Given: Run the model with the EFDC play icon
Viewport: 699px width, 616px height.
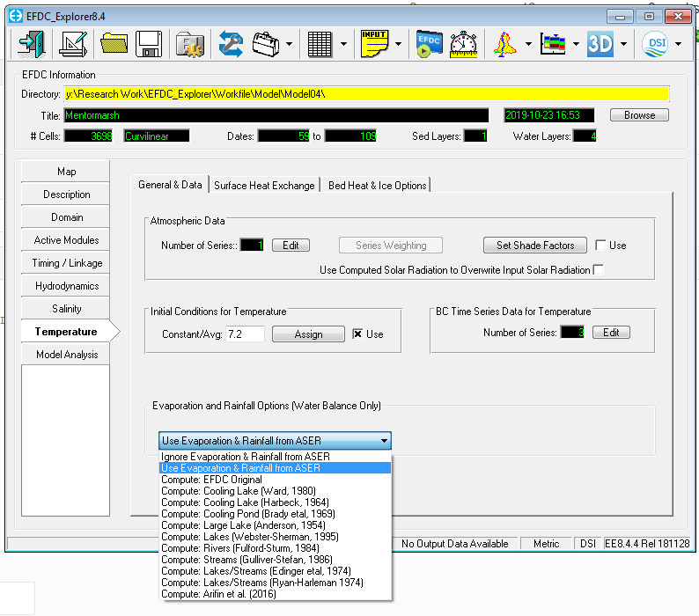Looking at the screenshot, I should point(429,44).
